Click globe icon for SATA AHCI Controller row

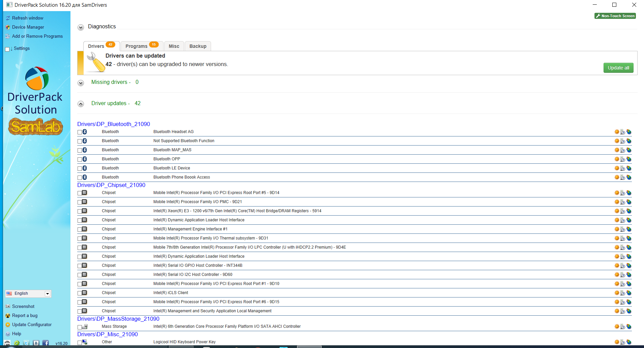click(x=629, y=326)
